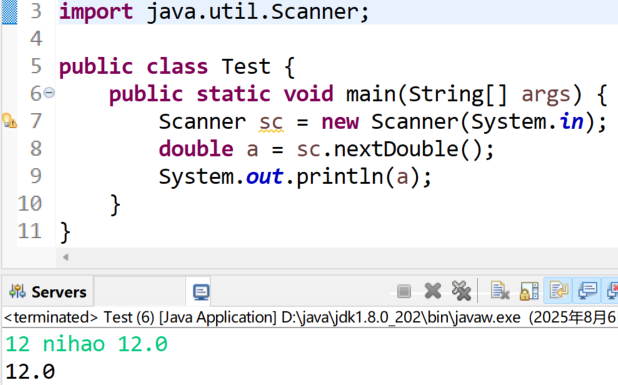The height and width of the screenshot is (385, 618).
Task: Click the blue change marker beside line 3
Action: point(9,12)
